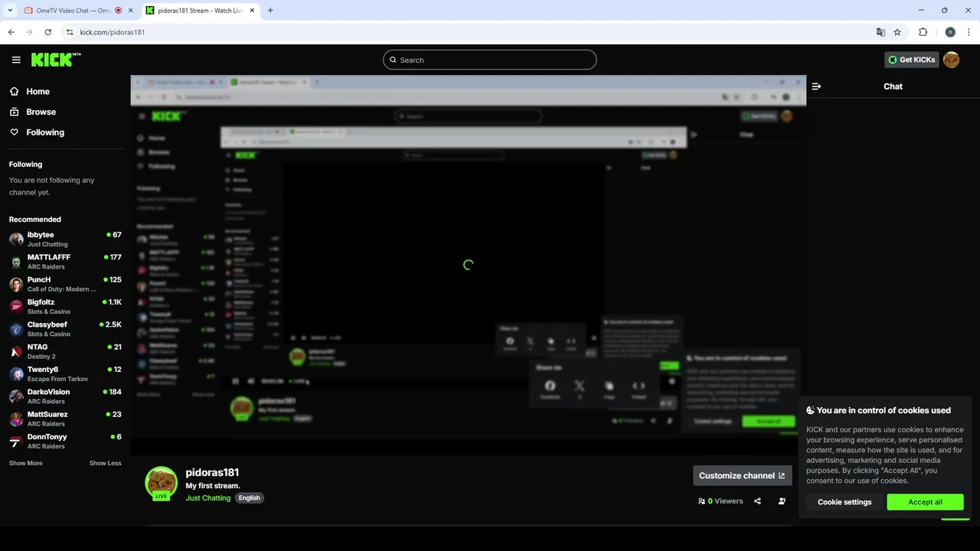
Task: Collapse the Chat panel with arrow icon
Action: 816,86
